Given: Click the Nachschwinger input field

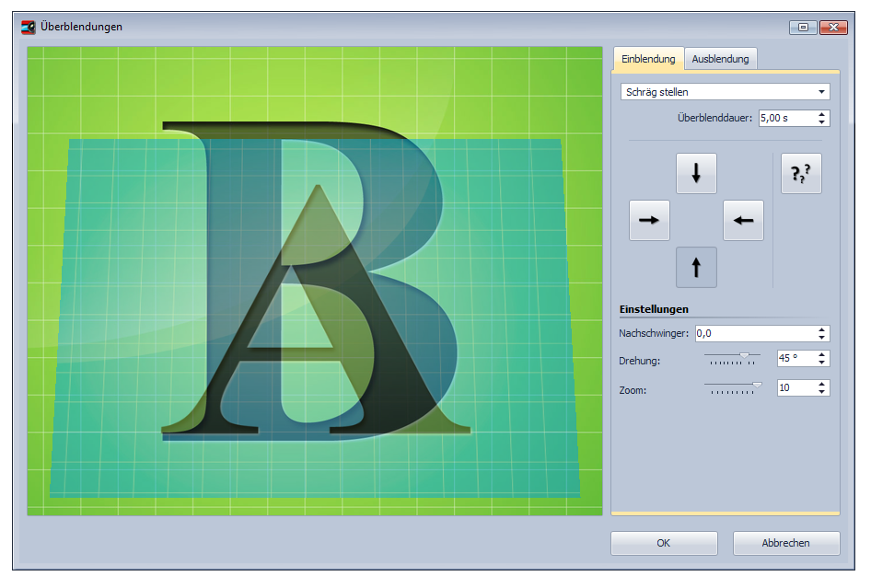Looking at the screenshot, I should [754, 333].
